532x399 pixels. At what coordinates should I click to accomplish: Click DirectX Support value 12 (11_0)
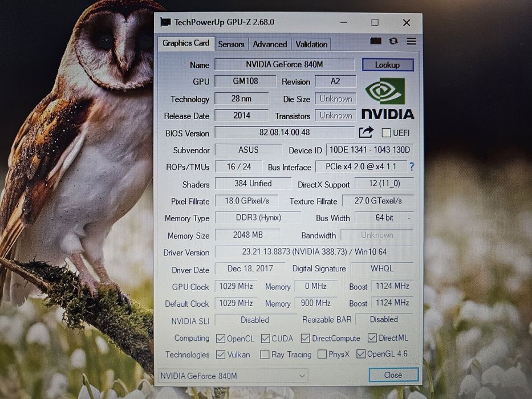384,184
